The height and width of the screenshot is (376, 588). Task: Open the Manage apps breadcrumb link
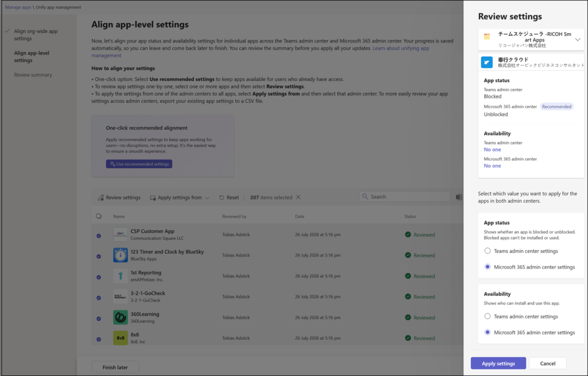(x=18, y=7)
